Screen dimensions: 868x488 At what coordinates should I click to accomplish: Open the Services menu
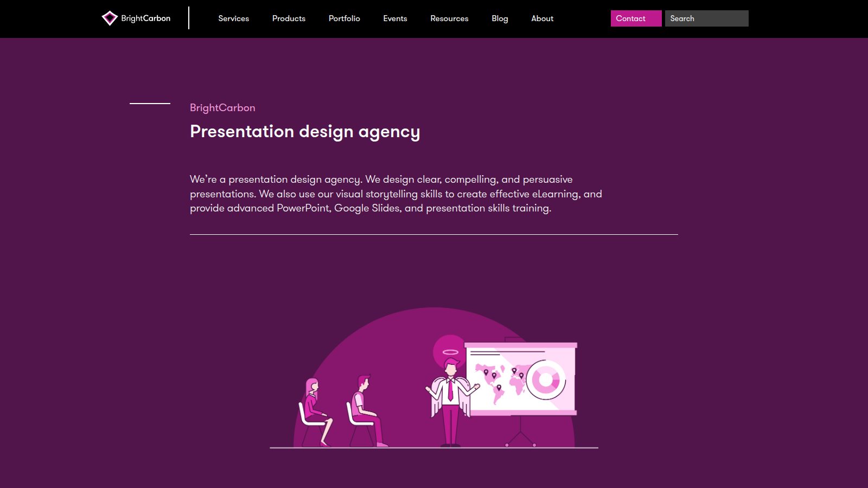[x=234, y=18]
